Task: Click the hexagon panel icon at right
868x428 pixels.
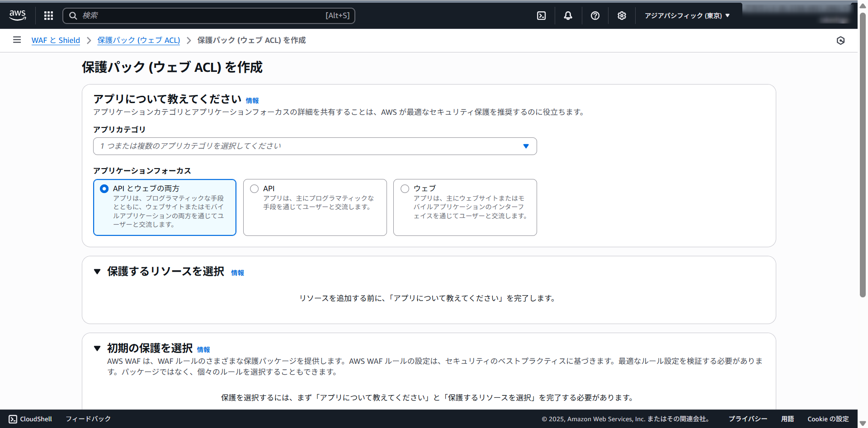Action: point(840,41)
